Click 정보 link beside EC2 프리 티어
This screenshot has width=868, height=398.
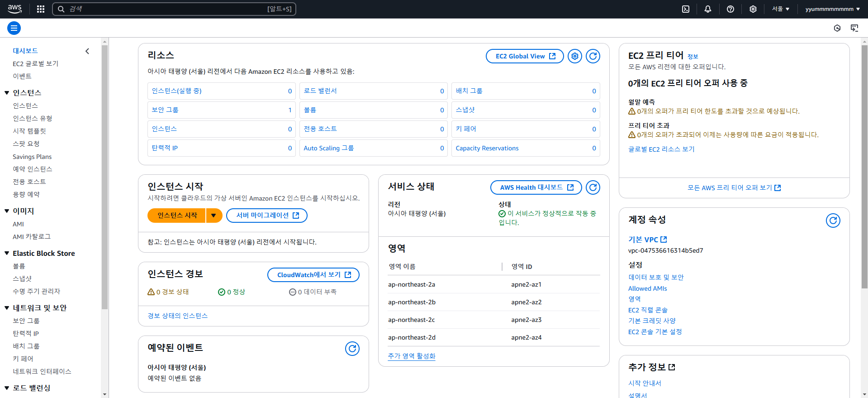click(693, 57)
